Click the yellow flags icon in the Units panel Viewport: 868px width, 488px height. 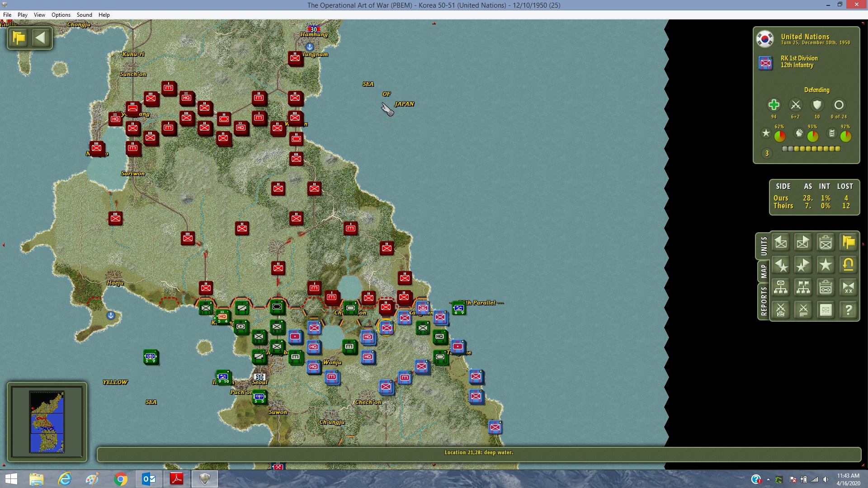click(x=848, y=243)
